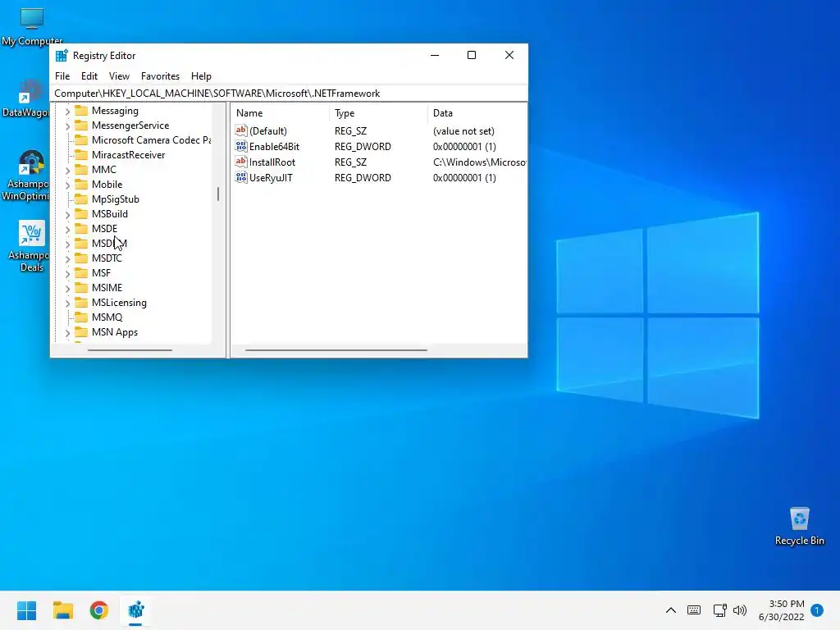Expand the MSLicensing key
This screenshot has width=840, height=630.
pos(67,304)
